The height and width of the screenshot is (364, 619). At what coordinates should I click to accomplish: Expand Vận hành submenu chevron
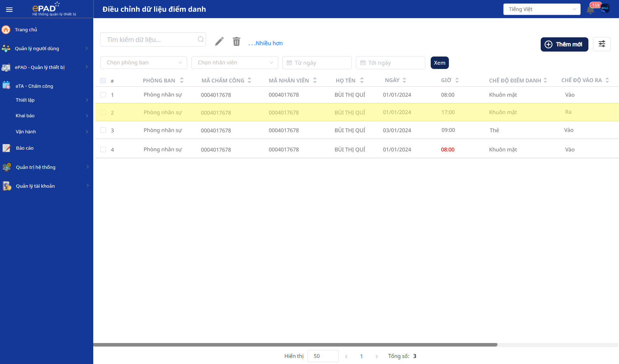pyautogui.click(x=87, y=132)
